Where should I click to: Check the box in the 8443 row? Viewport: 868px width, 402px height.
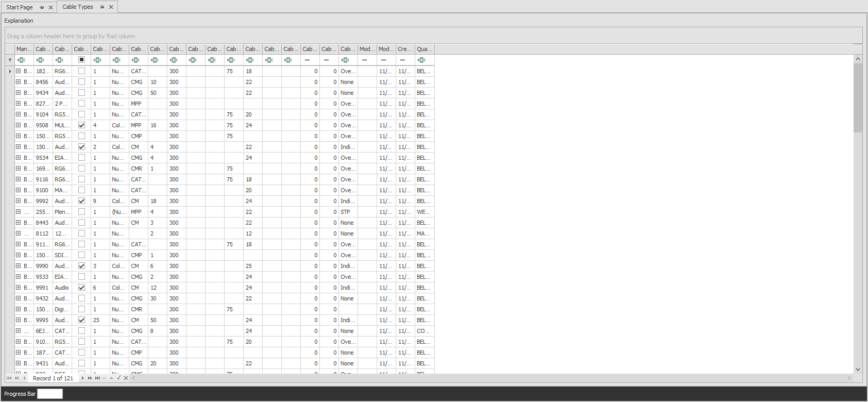tap(81, 223)
